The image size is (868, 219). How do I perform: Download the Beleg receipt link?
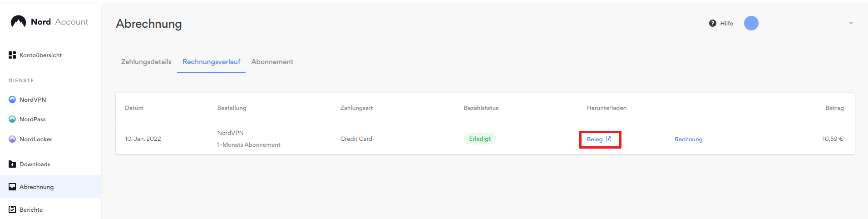click(x=595, y=139)
